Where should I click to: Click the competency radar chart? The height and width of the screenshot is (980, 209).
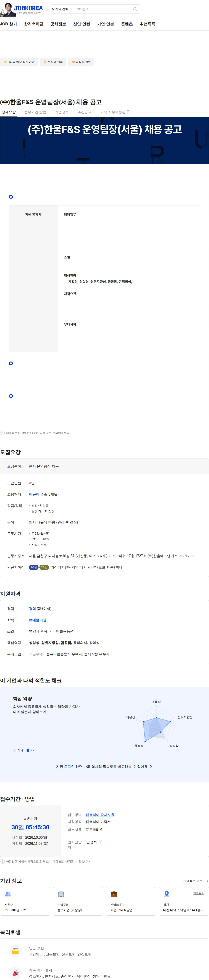coord(156,724)
